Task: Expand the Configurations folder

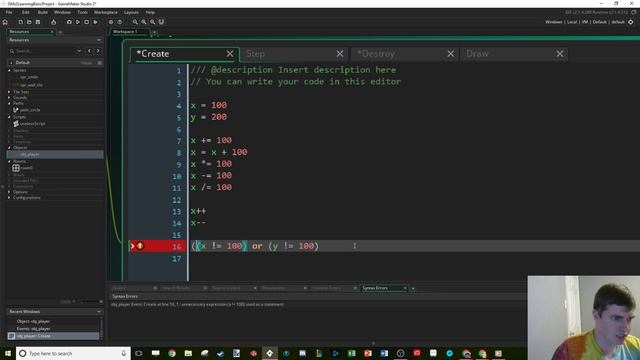Action: (9, 198)
